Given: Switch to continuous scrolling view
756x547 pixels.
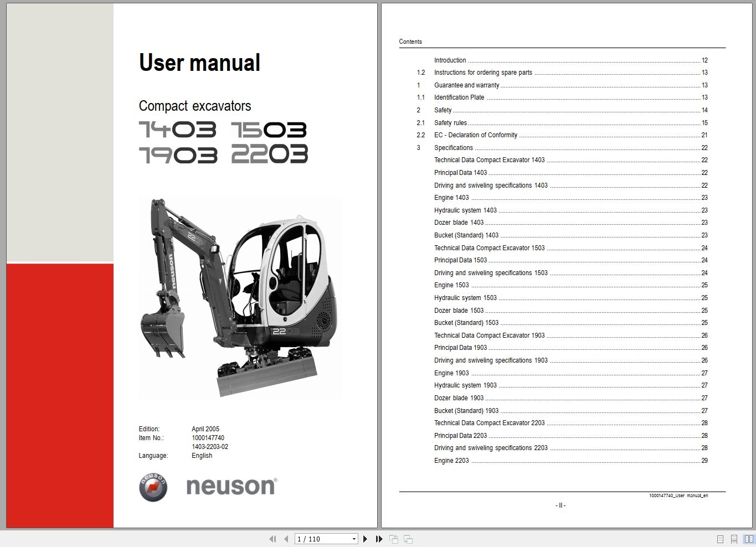Looking at the screenshot, I should 734,539.
